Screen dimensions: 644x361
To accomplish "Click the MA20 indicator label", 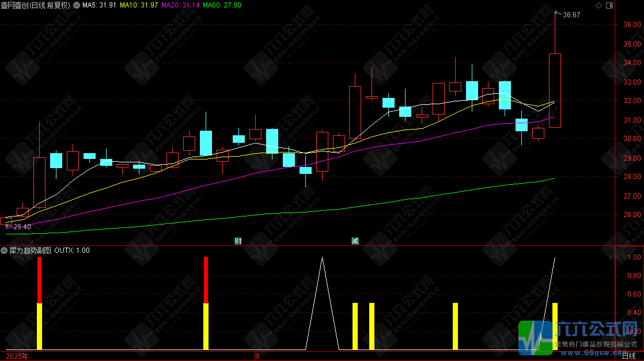I will (x=180, y=5).
